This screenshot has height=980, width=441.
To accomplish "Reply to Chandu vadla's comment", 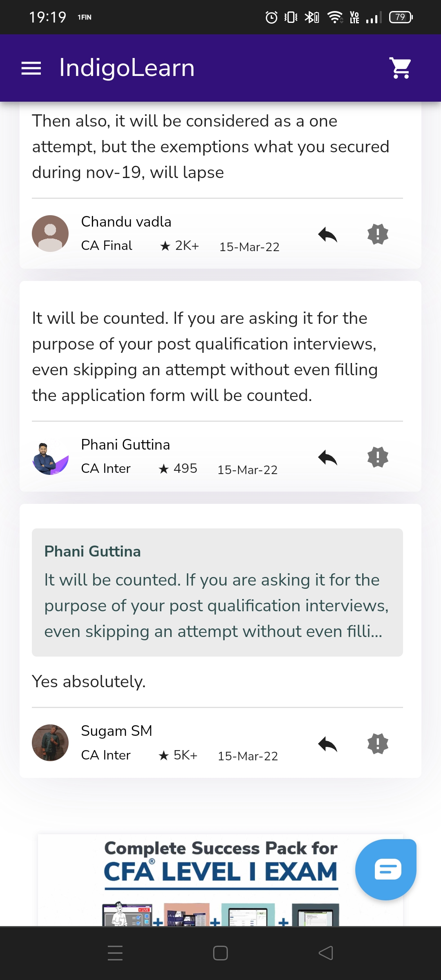I will [x=327, y=234].
